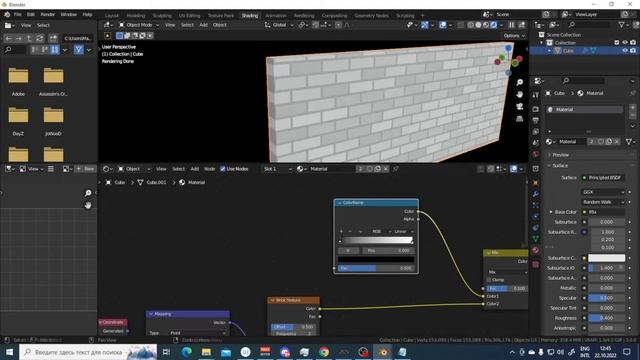Collapse the Collection tree item in outliner
Image resolution: width=640 pixels, height=360 pixels.
(542, 42)
